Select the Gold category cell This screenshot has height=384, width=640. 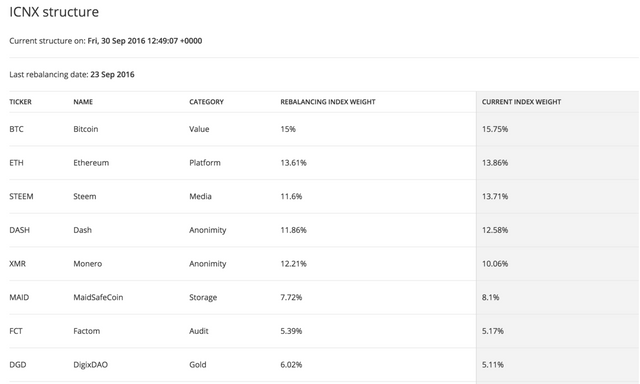[x=198, y=365]
